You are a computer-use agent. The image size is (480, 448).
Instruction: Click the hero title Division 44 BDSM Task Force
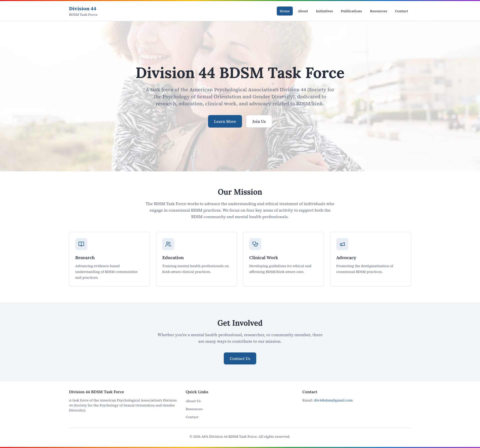240,73
